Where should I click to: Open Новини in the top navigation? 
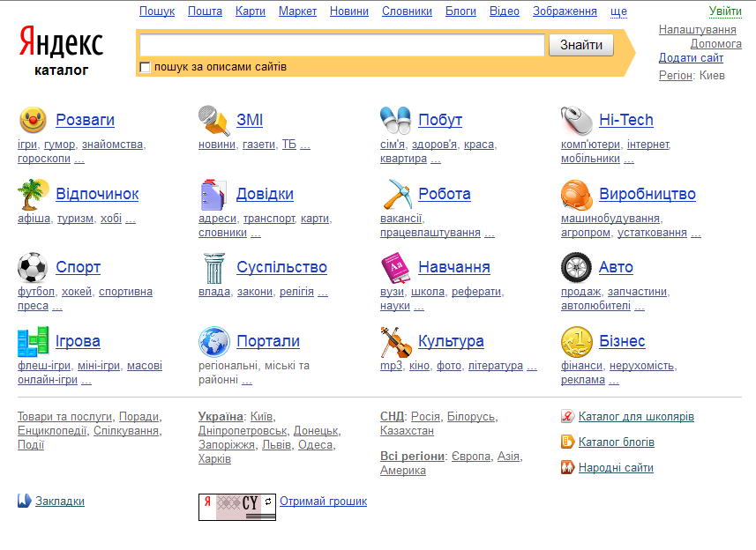coord(349,11)
